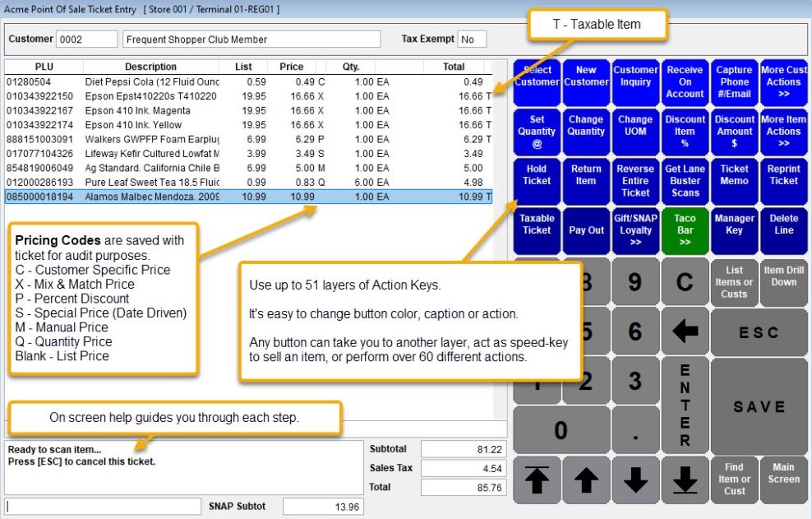Click Frequent Shopper Club Member name field
Image resolution: width=812 pixels, height=519 pixels.
251,39
